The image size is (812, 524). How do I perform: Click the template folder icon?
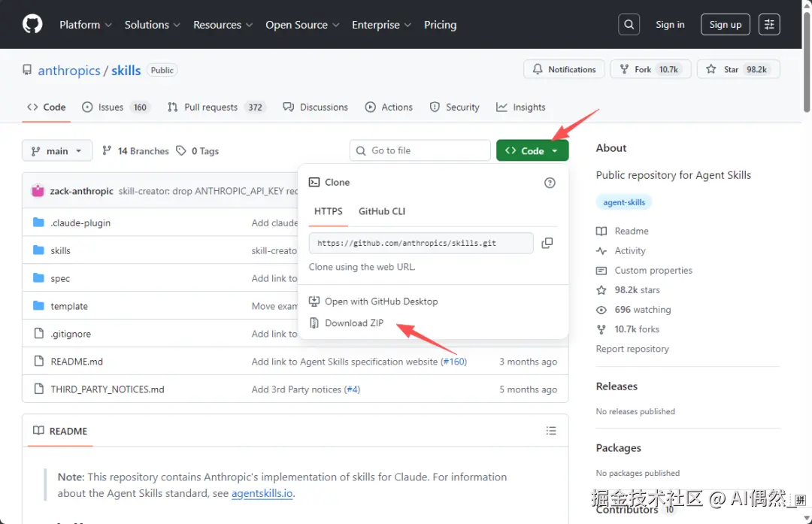click(38, 306)
